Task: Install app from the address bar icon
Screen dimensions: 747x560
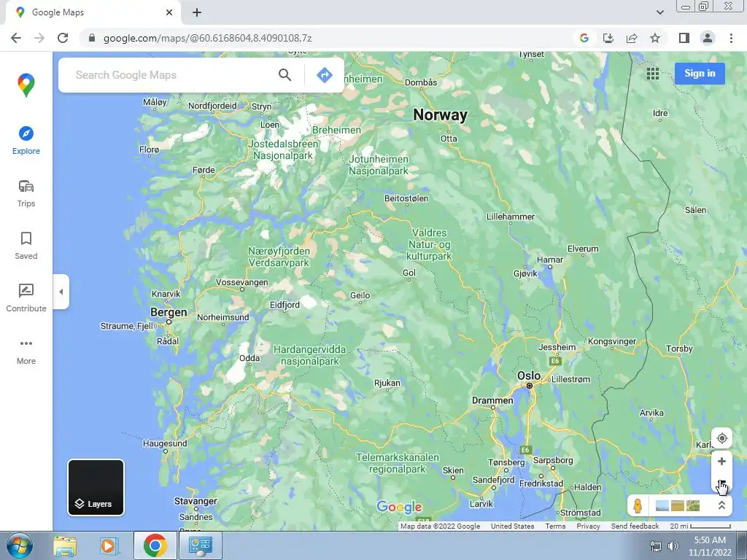Action: 608,38
